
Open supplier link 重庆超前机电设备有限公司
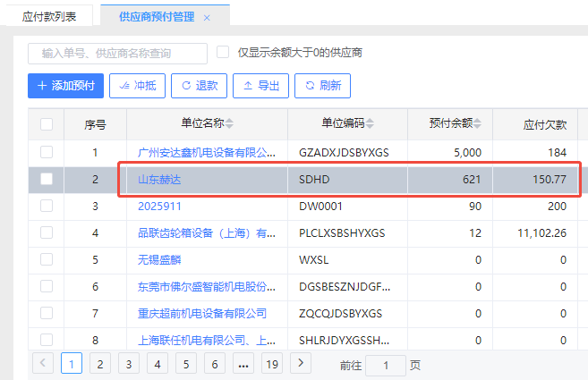tap(202, 313)
